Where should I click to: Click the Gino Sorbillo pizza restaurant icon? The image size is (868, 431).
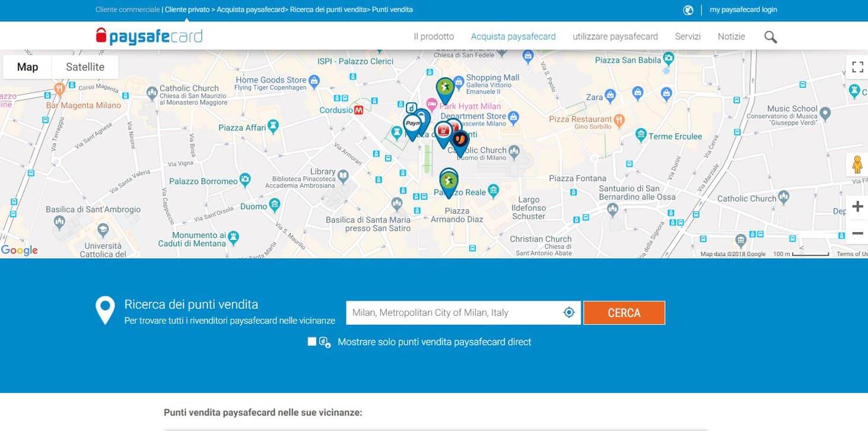coord(619,120)
